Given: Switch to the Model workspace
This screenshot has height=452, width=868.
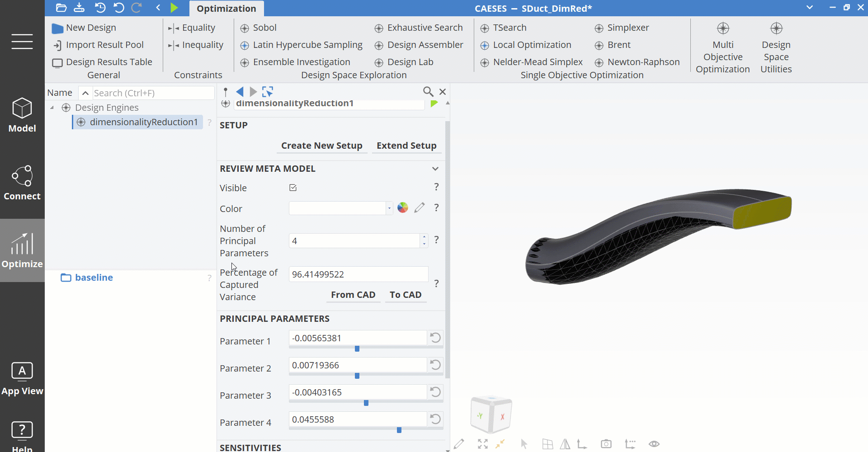Looking at the screenshot, I should pyautogui.click(x=22, y=115).
